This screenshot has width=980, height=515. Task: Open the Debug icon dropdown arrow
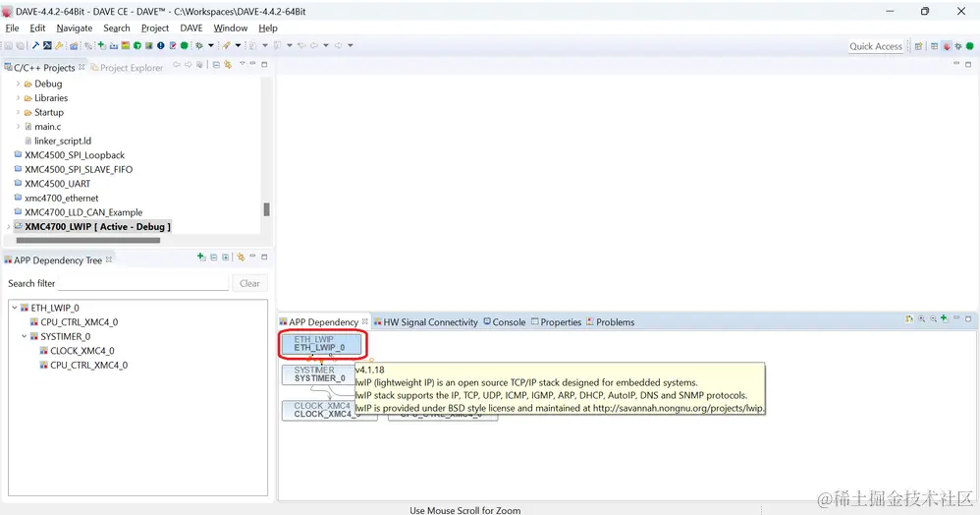pos(210,45)
